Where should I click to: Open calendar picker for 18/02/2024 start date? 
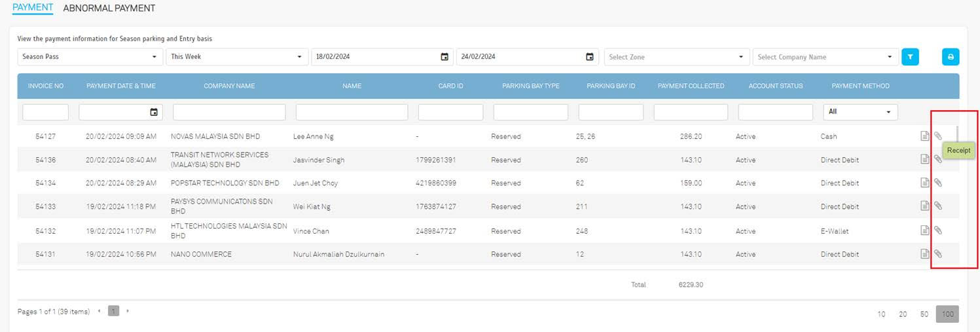tap(445, 57)
